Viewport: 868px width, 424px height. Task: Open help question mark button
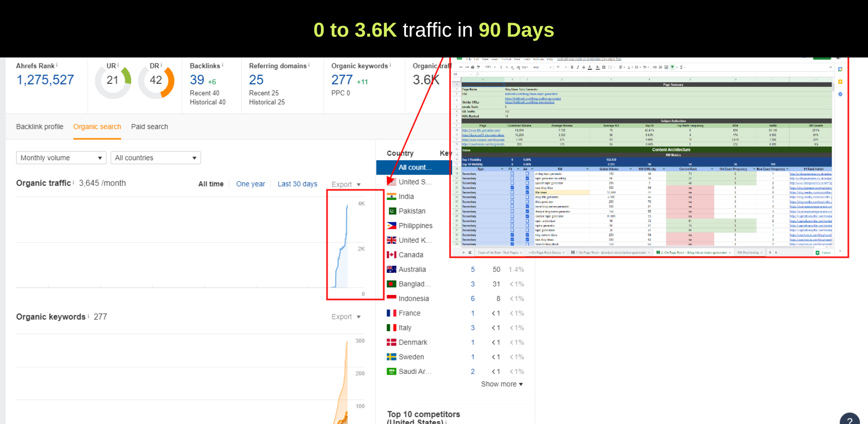850,420
